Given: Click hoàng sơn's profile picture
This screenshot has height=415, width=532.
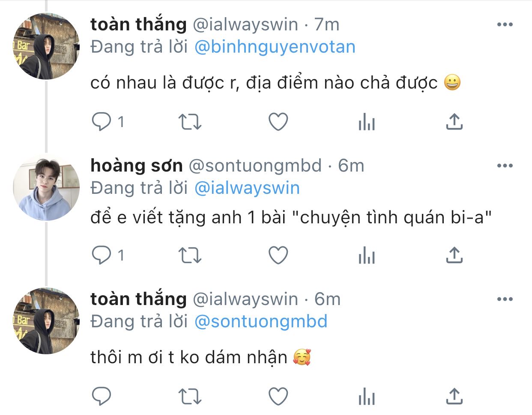Looking at the screenshot, I should pyautogui.click(x=46, y=187).
